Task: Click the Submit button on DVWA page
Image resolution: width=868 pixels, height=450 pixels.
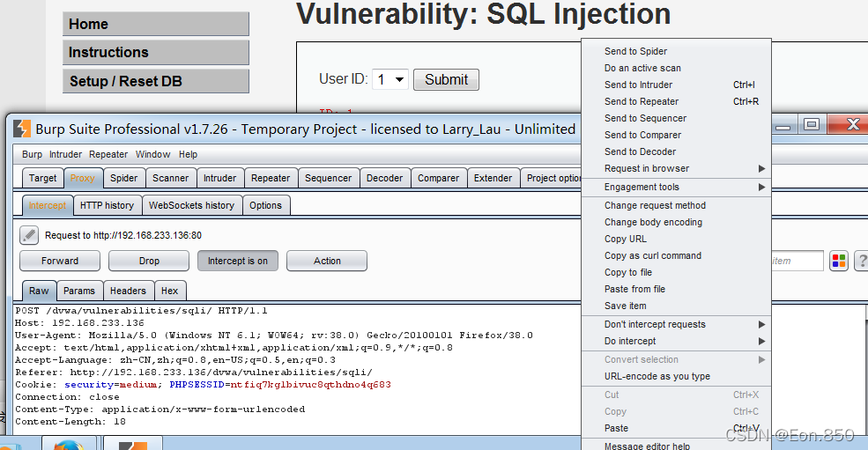Action: (x=446, y=80)
